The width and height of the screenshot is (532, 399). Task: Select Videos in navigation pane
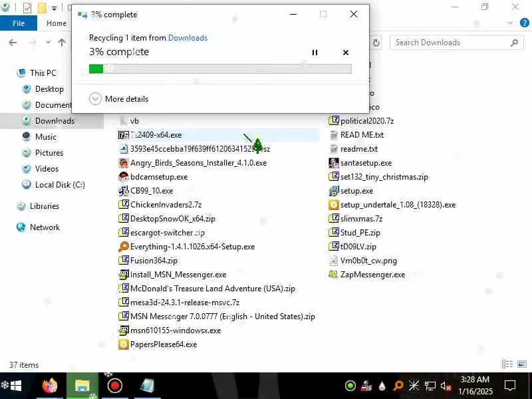(x=40, y=169)
